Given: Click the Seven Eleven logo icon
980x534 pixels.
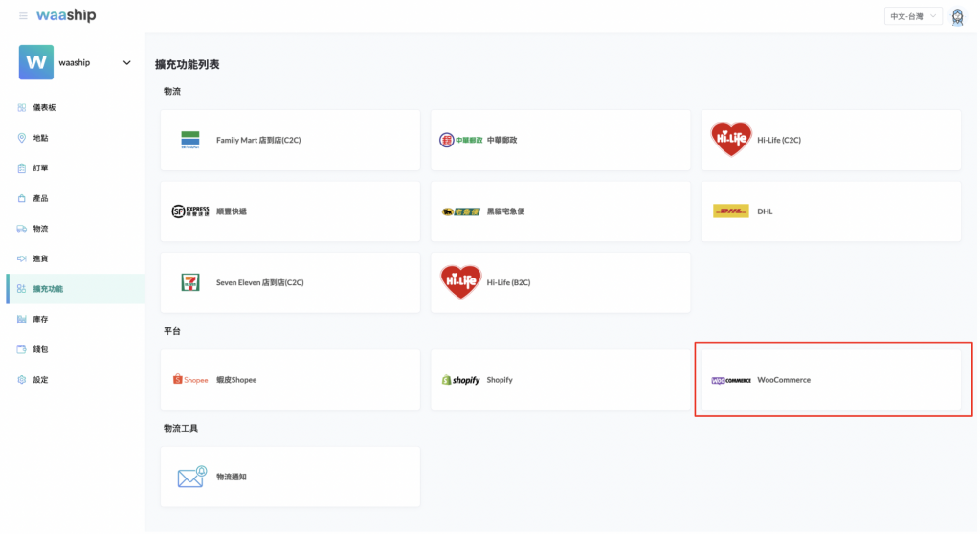Looking at the screenshot, I should 190,282.
